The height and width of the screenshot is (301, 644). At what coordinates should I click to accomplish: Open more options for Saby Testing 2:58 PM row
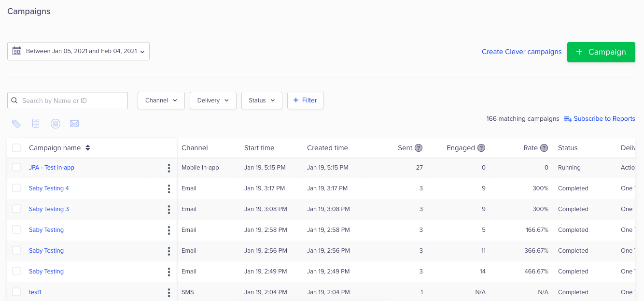pos(169,230)
